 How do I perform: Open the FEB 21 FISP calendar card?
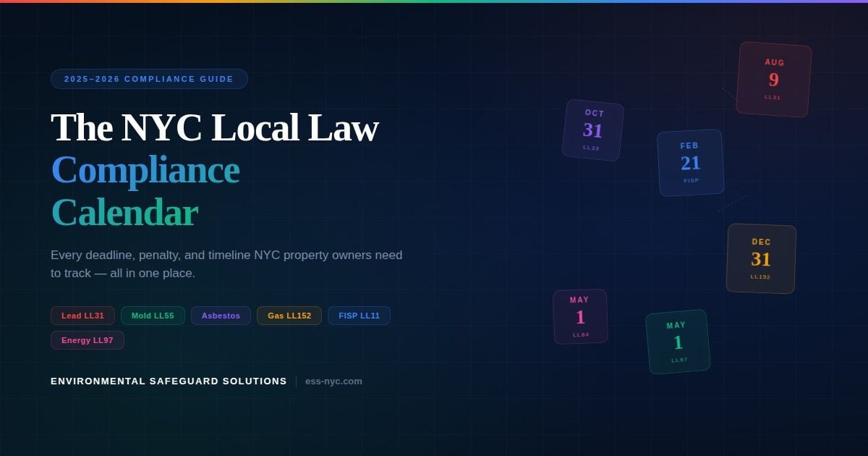tap(691, 162)
